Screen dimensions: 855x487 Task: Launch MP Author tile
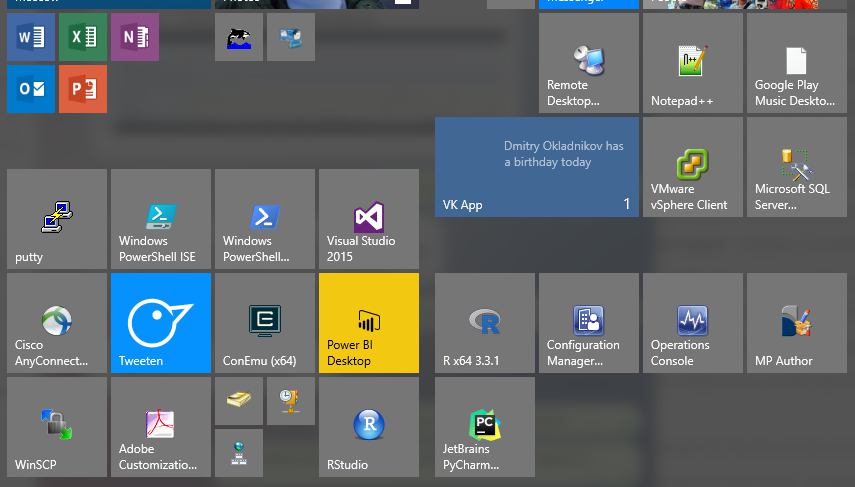coord(797,323)
